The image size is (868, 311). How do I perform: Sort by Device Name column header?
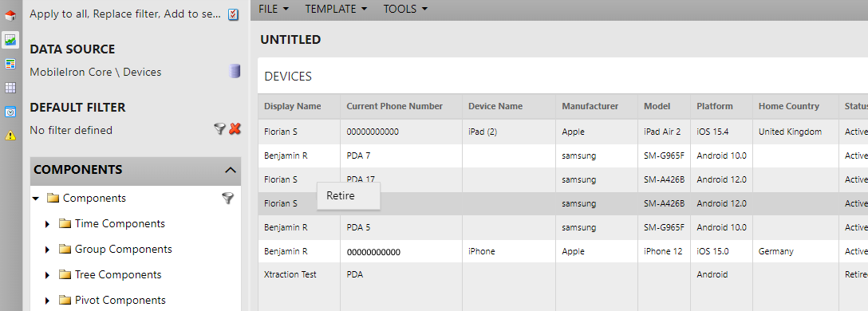pyautogui.click(x=509, y=106)
